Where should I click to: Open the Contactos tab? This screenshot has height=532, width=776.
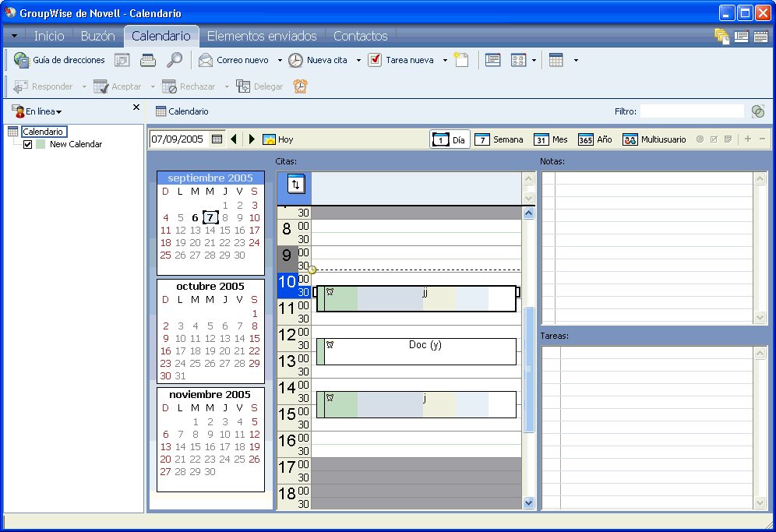[360, 36]
